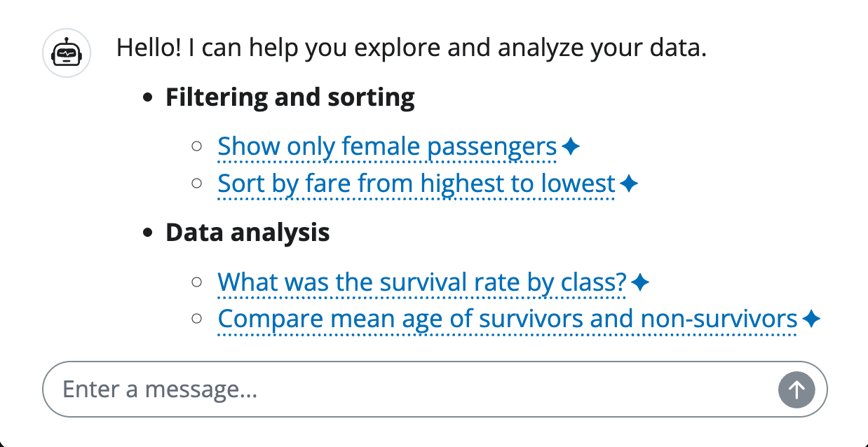The image size is (868, 447).
Task: Click the hollow bullet before 'Sort by fare'
Action: 197,184
